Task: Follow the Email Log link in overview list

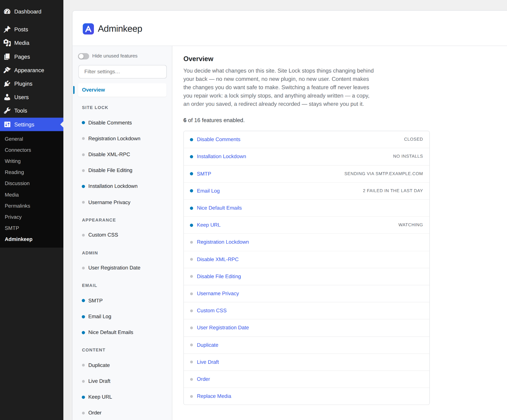Action: point(208,191)
